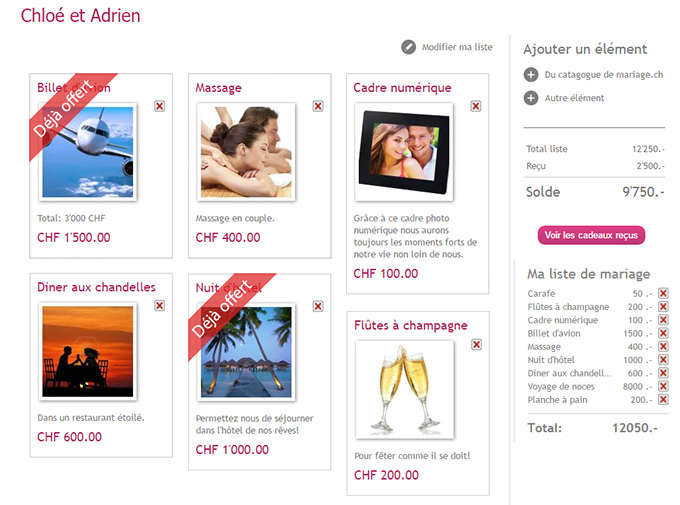Viewport: 680px width, 505px height.
Task: Click the pencil icon next to Modifier ma liste
Action: click(408, 47)
